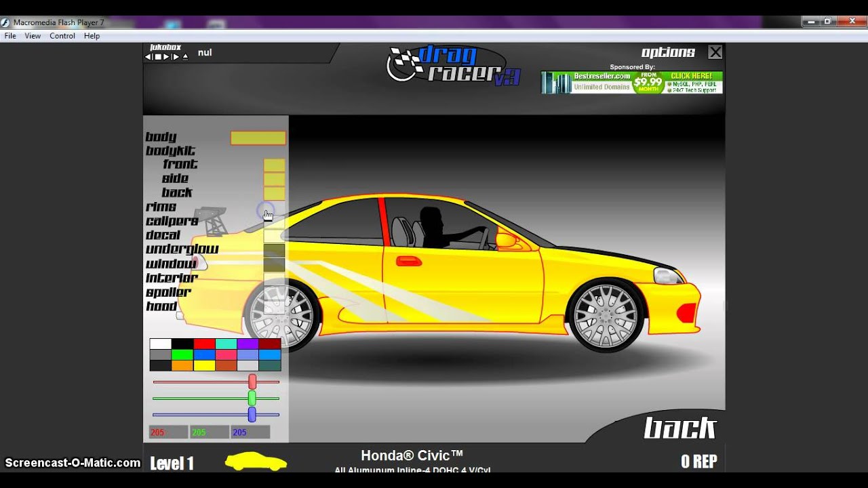Click the red value field showing 205
Image resolution: width=868 pixels, height=488 pixels.
[x=168, y=432]
